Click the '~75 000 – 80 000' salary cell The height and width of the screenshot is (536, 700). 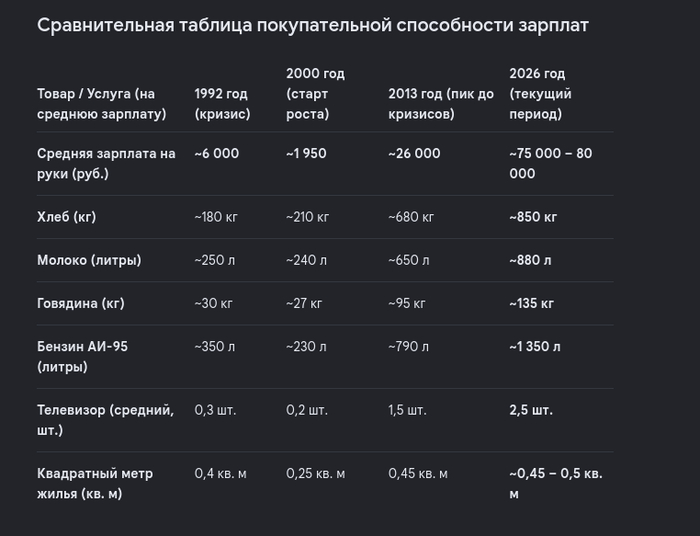point(550,163)
